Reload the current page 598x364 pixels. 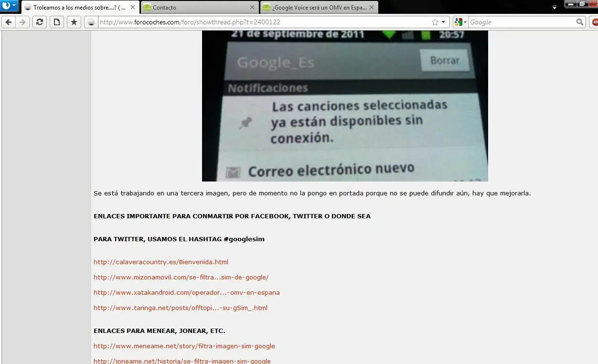tap(40, 22)
